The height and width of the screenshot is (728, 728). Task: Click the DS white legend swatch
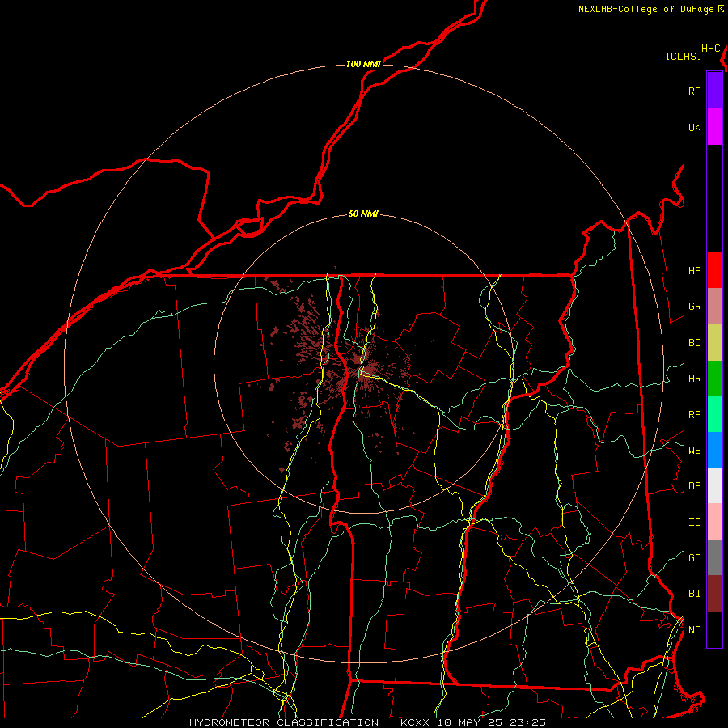tap(714, 485)
